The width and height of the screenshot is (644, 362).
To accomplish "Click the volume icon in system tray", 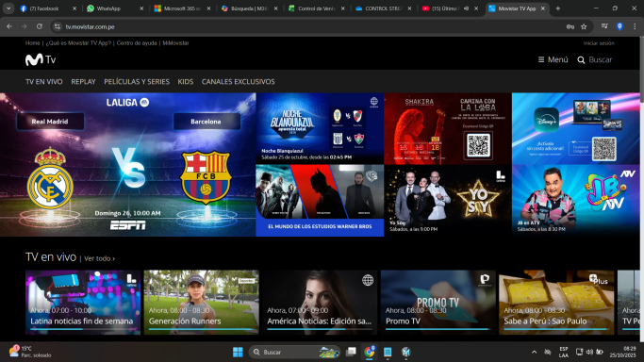I will pos(589,353).
